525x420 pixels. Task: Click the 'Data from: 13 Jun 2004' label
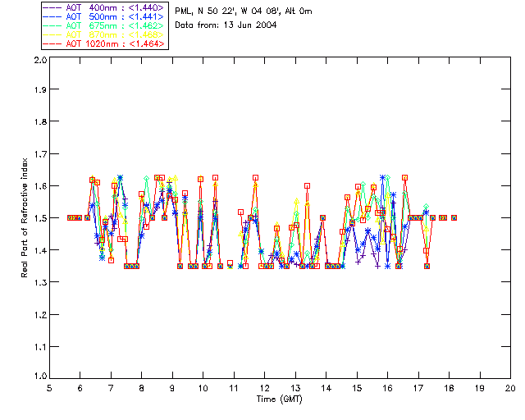click(226, 25)
